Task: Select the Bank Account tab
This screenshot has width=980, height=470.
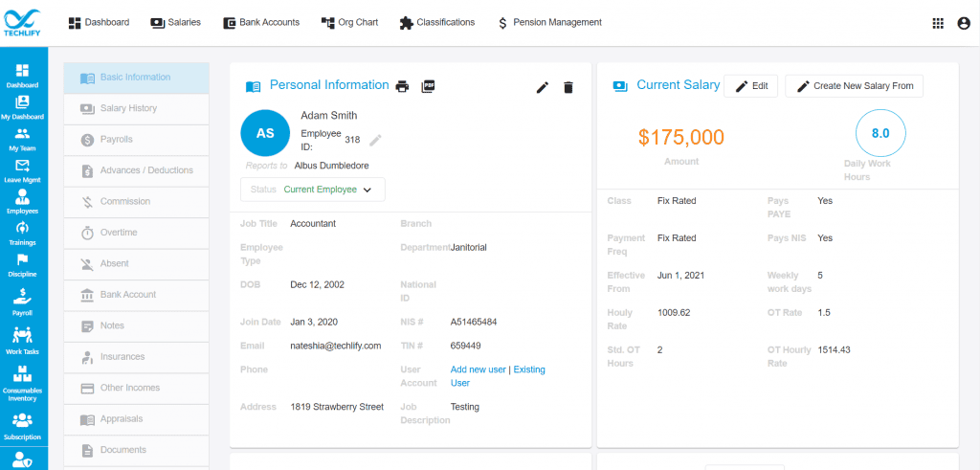Action: 136,295
